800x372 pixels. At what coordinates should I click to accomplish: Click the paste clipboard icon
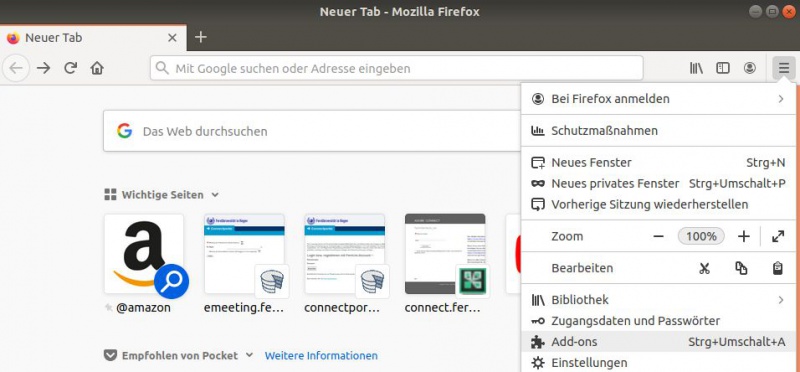(778, 268)
